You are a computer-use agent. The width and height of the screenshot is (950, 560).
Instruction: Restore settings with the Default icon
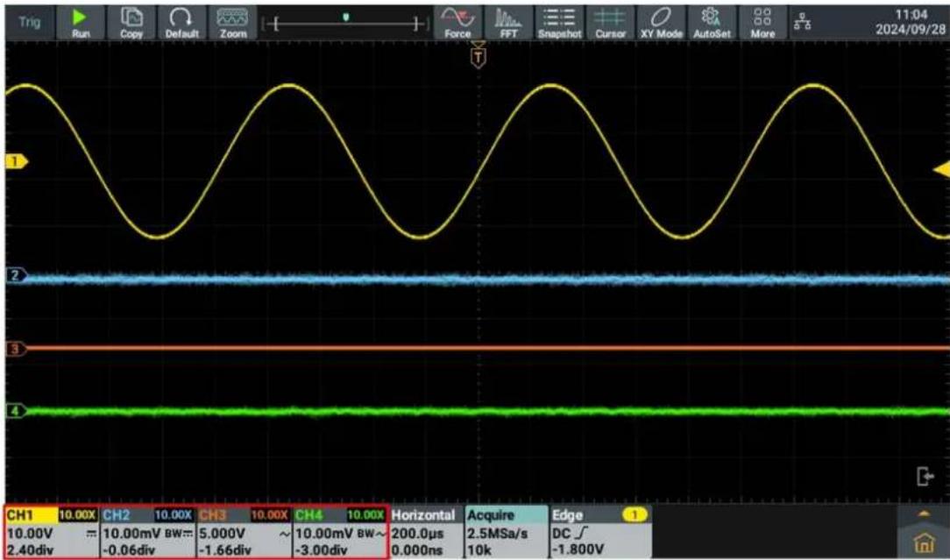181,23
